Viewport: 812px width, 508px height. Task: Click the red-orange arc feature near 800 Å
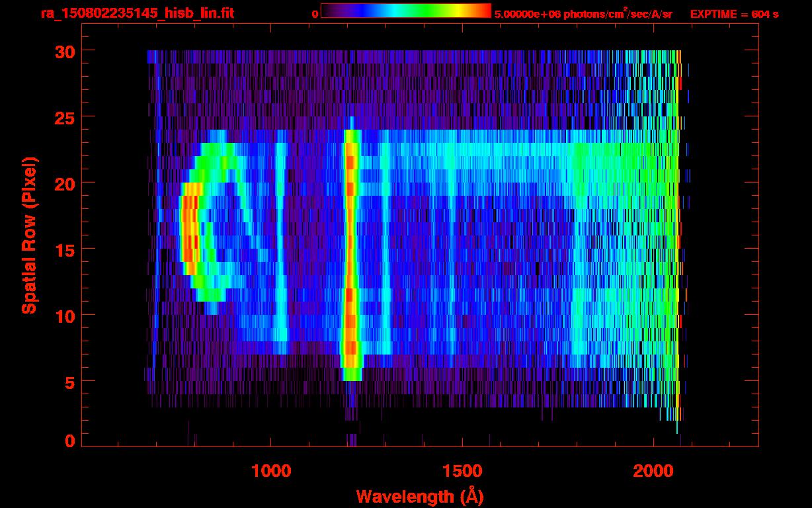(190, 228)
